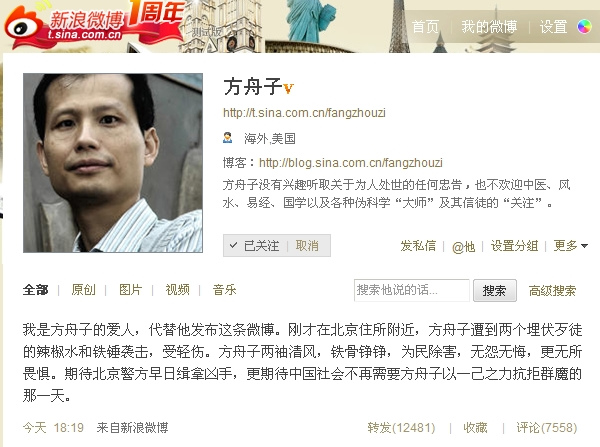
Task: Unfollow using the 取消 link
Action: coord(307,246)
